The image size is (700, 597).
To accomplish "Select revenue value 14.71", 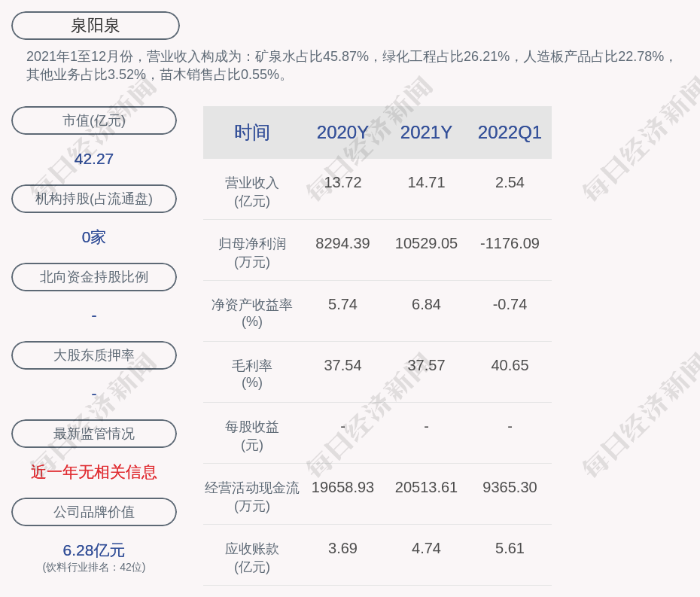I will click(x=426, y=183).
